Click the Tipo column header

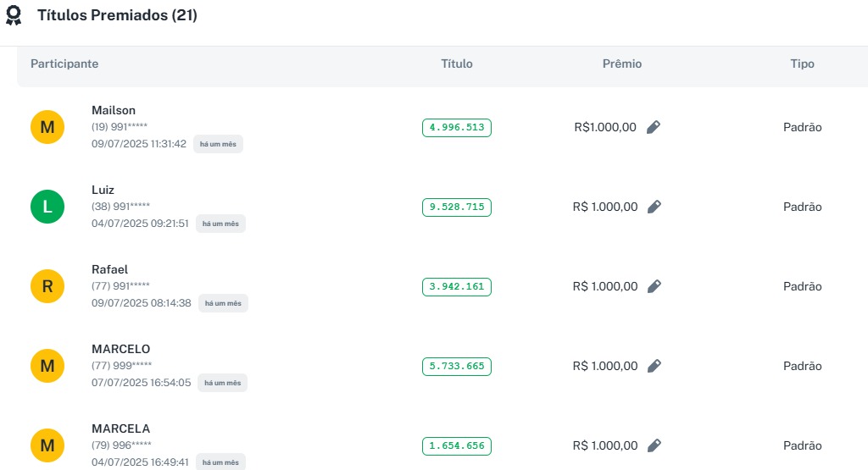click(x=802, y=64)
